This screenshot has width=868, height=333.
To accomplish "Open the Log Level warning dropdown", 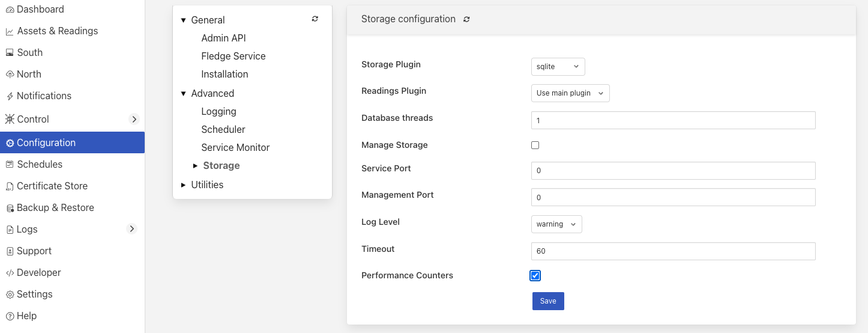I will pyautogui.click(x=556, y=224).
